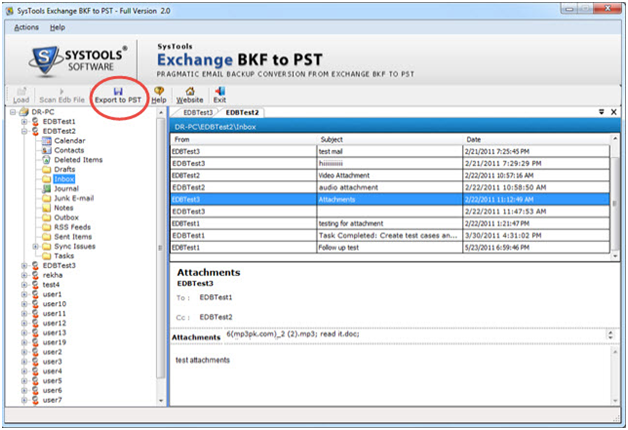Expand the EDBTest1 mailbox node

pyautogui.click(x=24, y=122)
